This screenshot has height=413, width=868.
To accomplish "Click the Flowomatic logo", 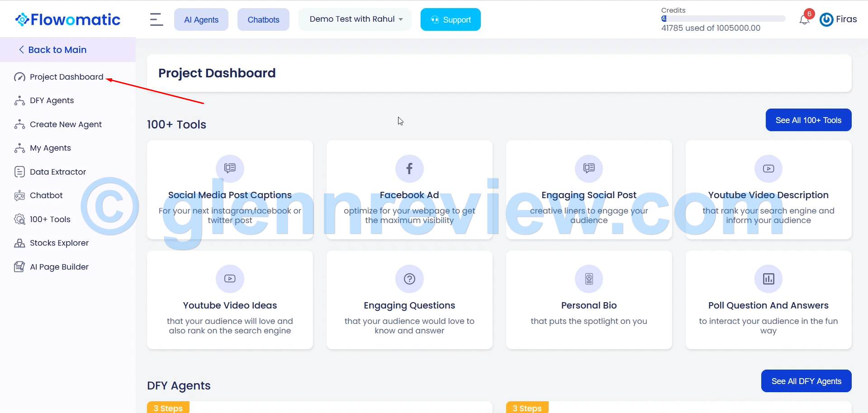I will (68, 19).
